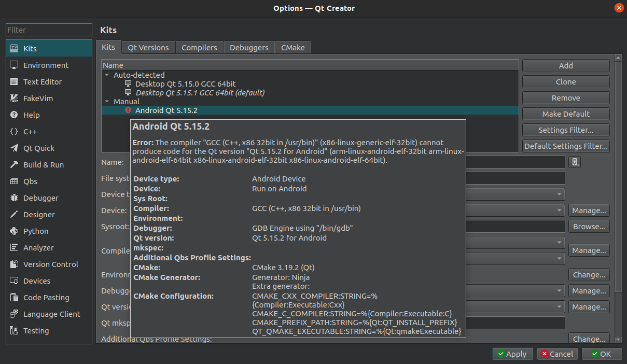Open Settings Filter... dialog
This screenshot has height=364, width=627.
pos(566,130)
